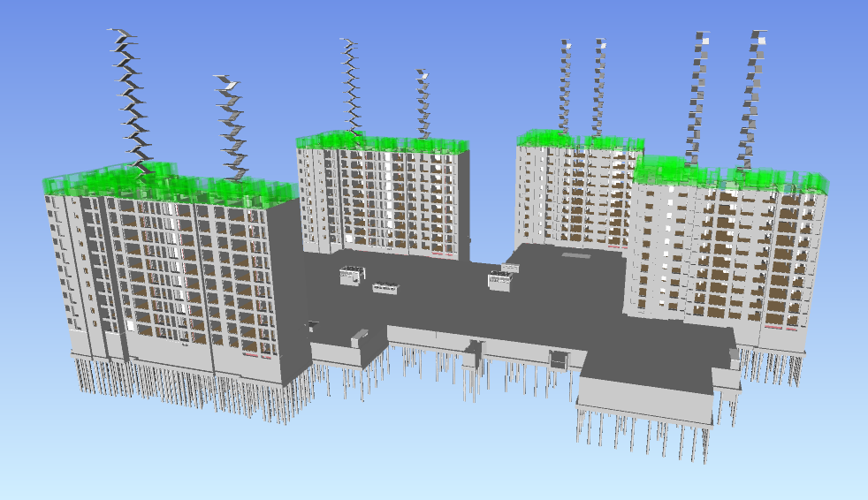Select the light gray rectangular hatch on podium roof
Image resolution: width=868 pixels, height=500 pixels.
point(576,255)
